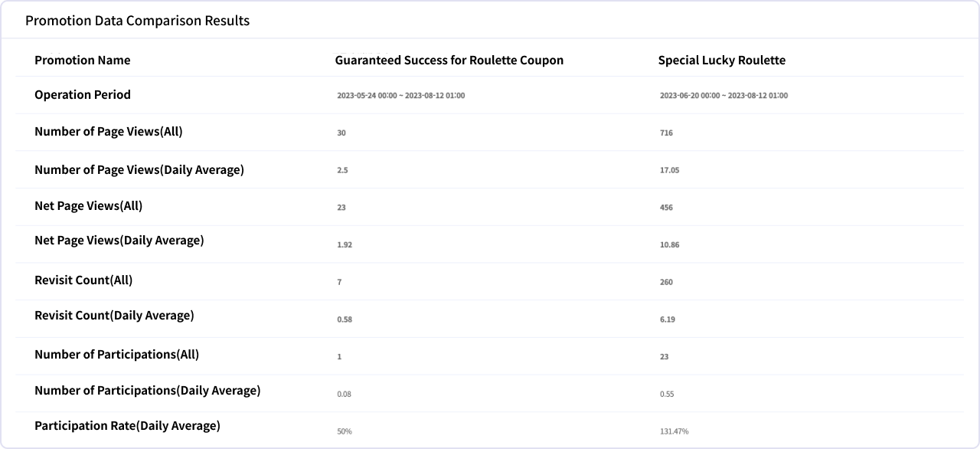Viewport: 980px width, 449px height.
Task: Click the Net Page Views(Daily Average) label
Action: tap(119, 241)
